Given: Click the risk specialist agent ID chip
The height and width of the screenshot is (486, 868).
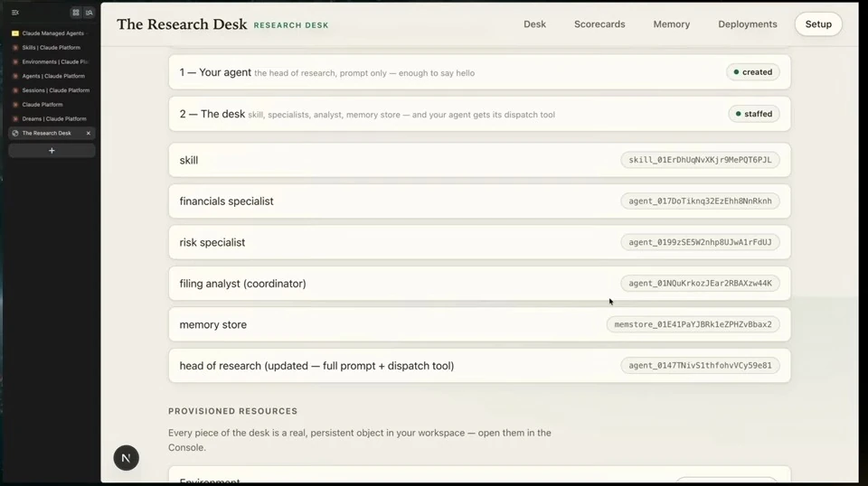Looking at the screenshot, I should (700, 242).
